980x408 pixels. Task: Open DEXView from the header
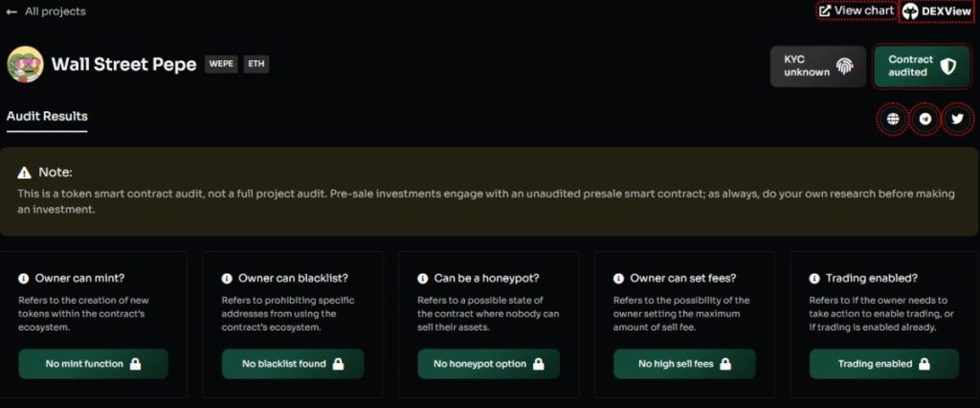pyautogui.click(x=938, y=11)
